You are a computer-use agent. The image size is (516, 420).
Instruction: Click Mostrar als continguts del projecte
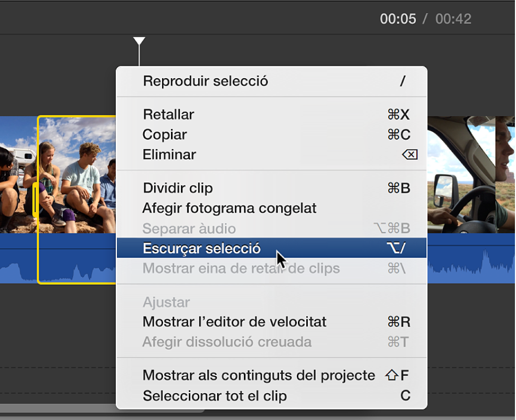[259, 375]
